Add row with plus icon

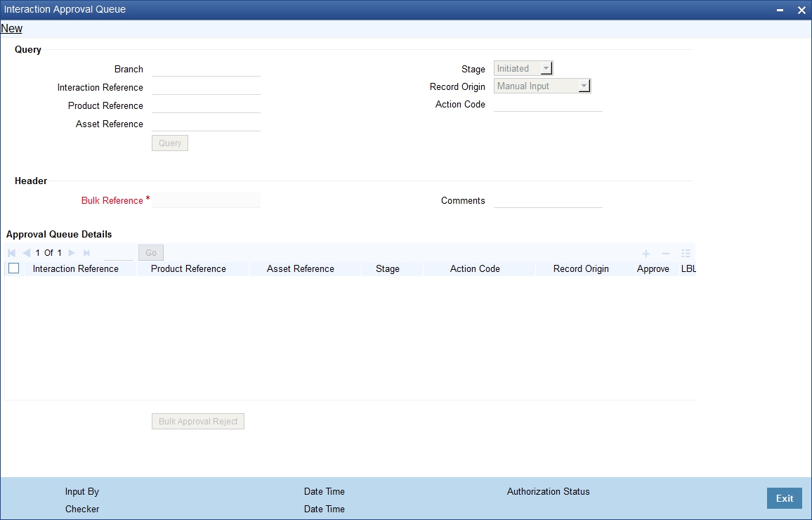646,253
